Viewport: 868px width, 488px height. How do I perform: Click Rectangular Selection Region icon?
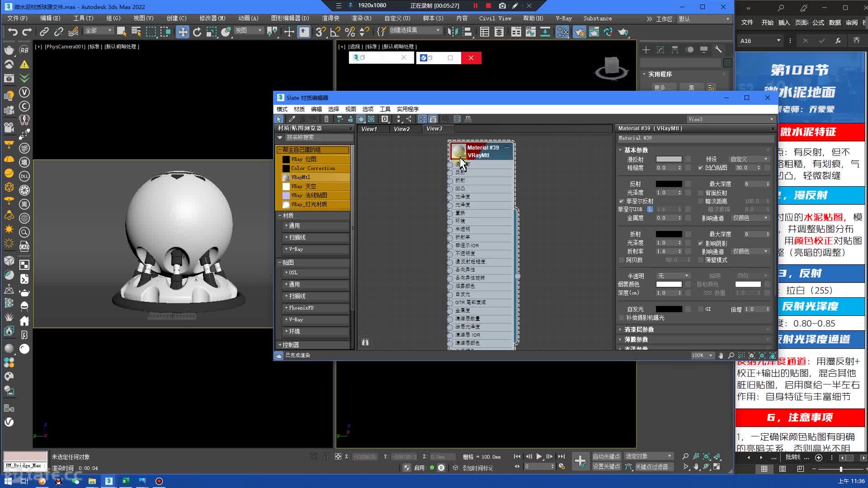(151, 32)
